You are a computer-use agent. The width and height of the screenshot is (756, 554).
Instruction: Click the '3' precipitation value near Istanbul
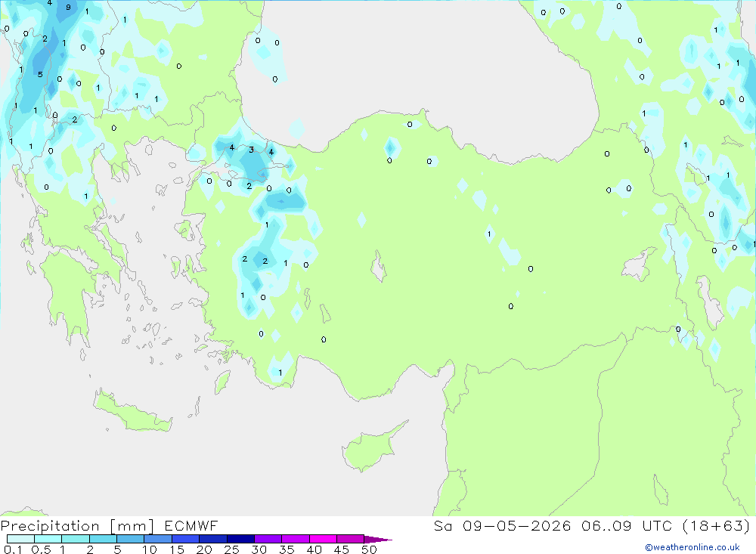tap(251, 150)
